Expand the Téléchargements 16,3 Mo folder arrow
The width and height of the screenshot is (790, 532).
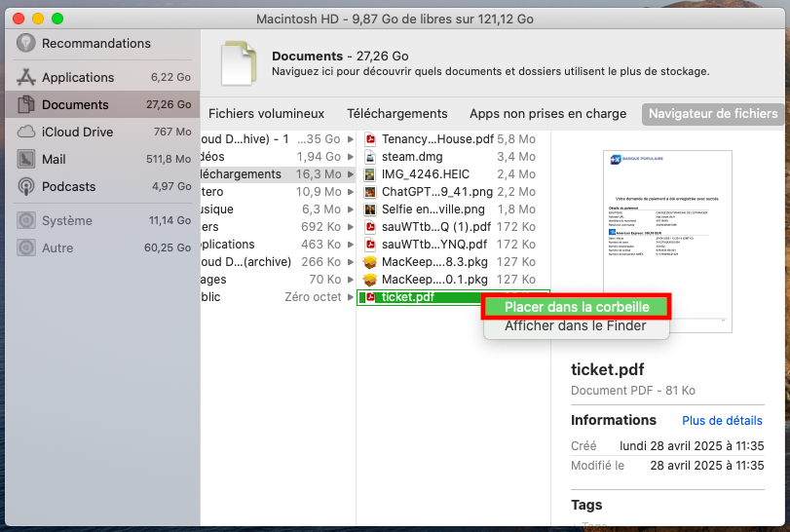point(350,174)
